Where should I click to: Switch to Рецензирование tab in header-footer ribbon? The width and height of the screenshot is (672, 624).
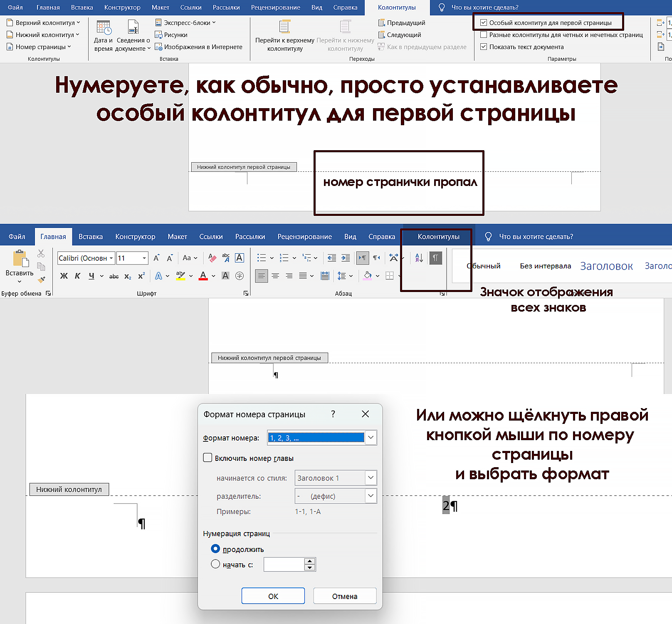[276, 7]
